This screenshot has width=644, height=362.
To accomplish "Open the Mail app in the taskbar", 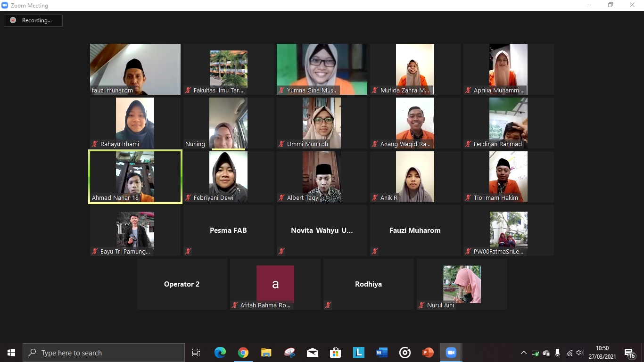I will click(x=312, y=353).
